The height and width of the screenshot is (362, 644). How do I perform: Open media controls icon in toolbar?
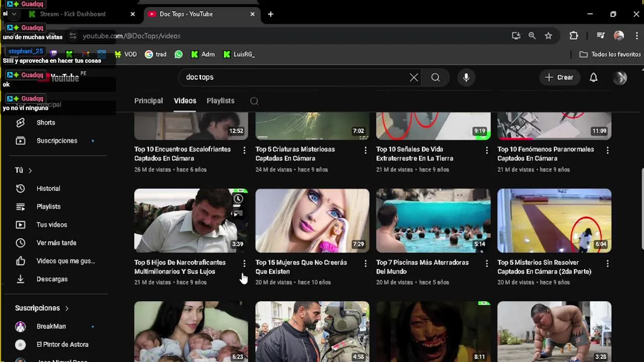coord(601,36)
